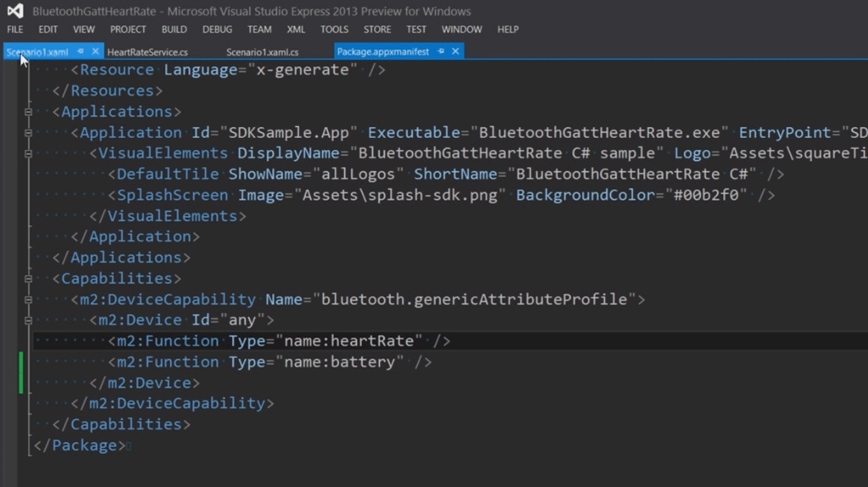Pin the Package.appxmanifest tab
Screen dimensions: 868x487
coord(441,52)
